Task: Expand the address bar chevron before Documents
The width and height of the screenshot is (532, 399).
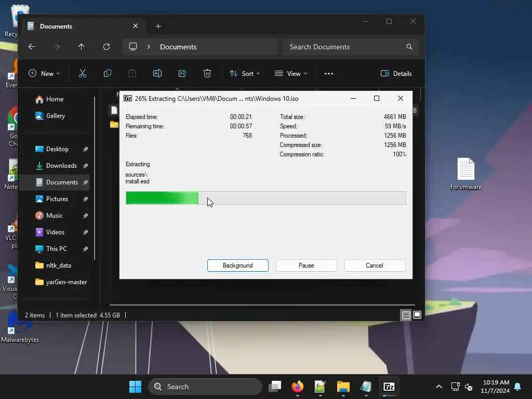Action: click(x=148, y=47)
